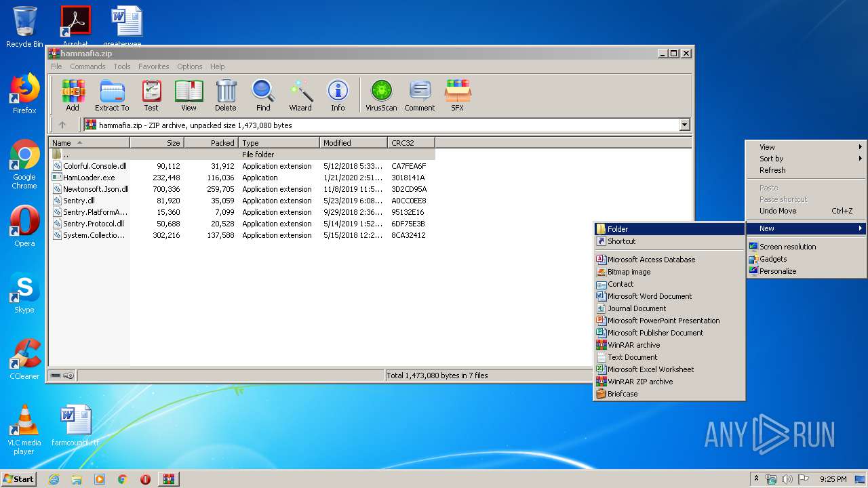The height and width of the screenshot is (488, 868).
Task: Click the Add toolbar icon in WinRAR
Action: 73,95
